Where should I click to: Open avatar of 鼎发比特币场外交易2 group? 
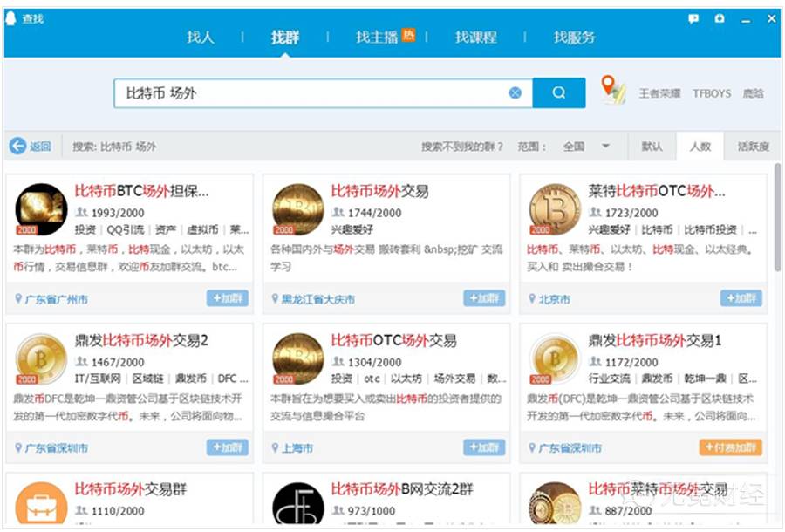[x=41, y=358]
